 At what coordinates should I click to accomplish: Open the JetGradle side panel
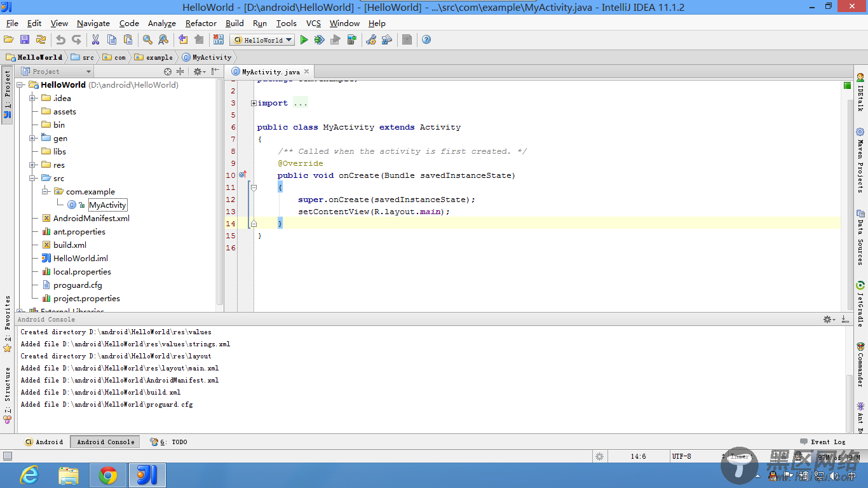point(860,304)
